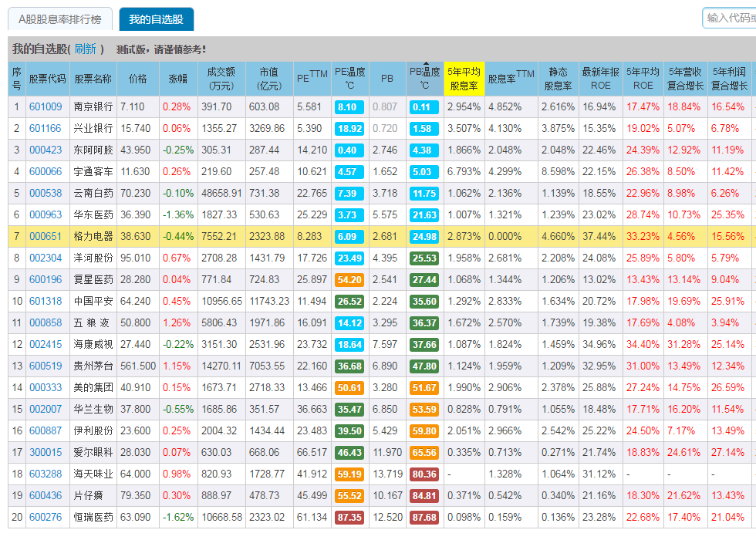Sort by 5年利润复合增长 column header
Image resolution: width=756 pixels, height=540 pixels.
(730, 79)
